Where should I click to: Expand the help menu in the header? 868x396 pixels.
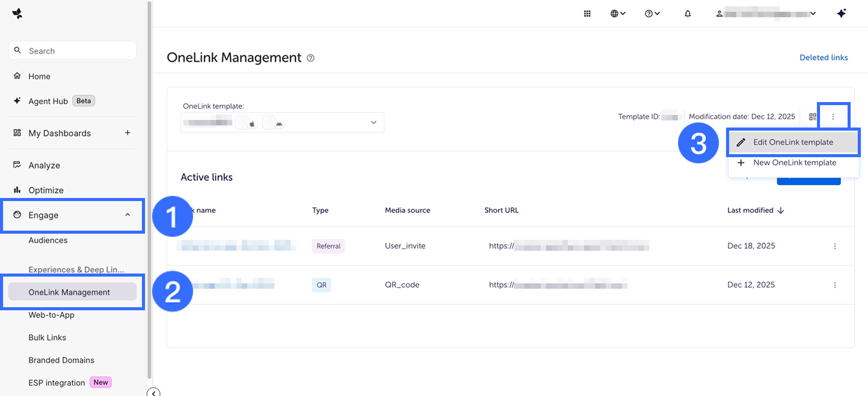pyautogui.click(x=652, y=14)
